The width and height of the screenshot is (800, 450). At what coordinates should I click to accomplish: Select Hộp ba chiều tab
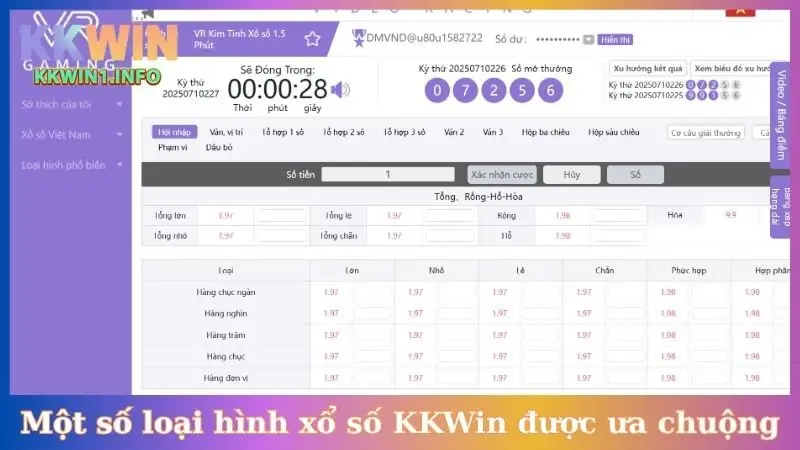[x=545, y=132]
